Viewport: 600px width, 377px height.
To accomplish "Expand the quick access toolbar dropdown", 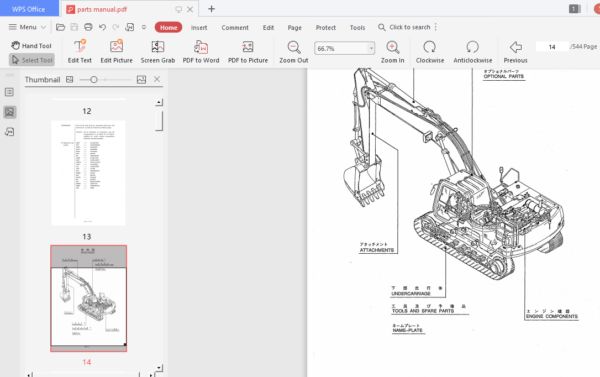I will [144, 27].
